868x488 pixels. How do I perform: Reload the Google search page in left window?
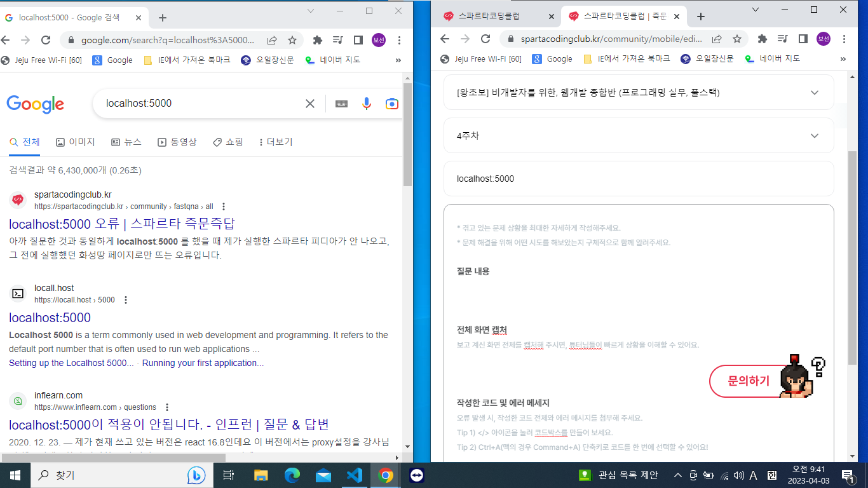click(46, 40)
